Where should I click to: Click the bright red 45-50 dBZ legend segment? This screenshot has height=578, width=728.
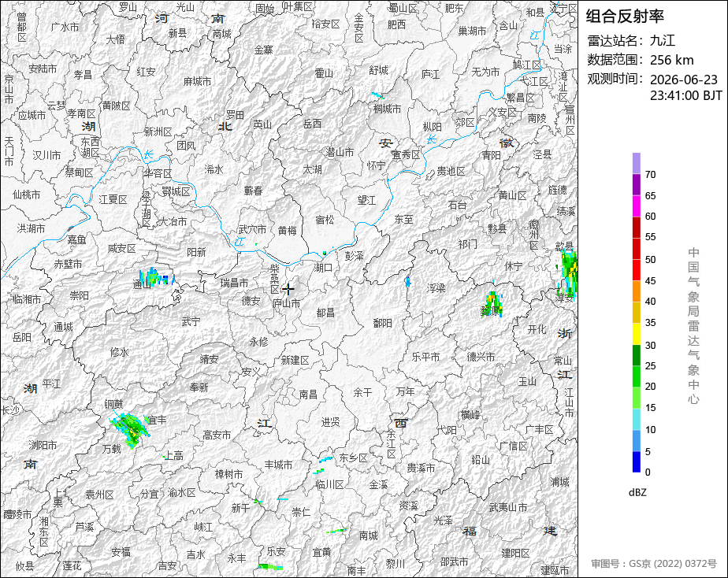(x=637, y=270)
